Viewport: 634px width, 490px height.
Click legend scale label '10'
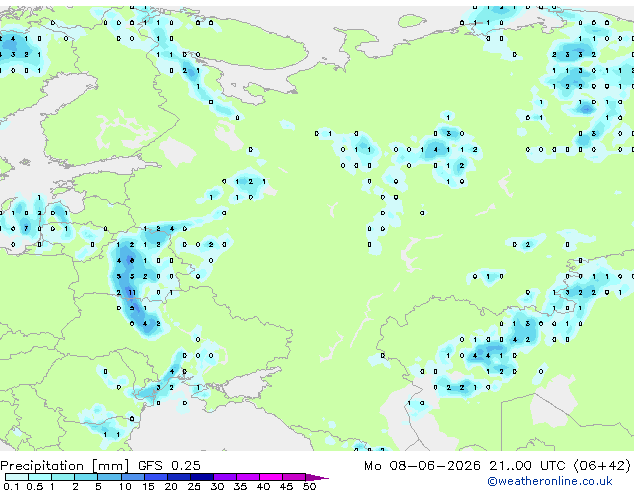125,486
